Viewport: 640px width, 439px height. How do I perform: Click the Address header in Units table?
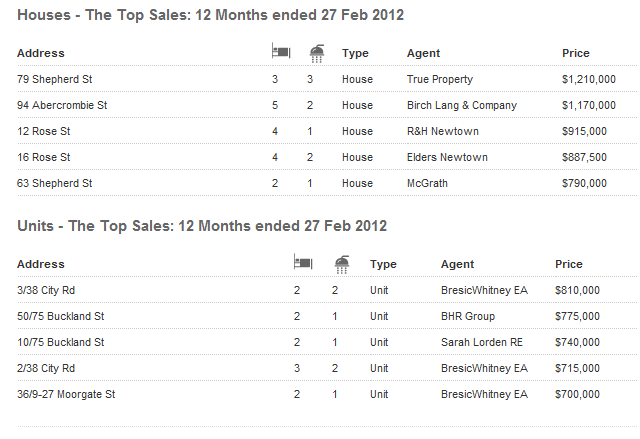(41, 264)
